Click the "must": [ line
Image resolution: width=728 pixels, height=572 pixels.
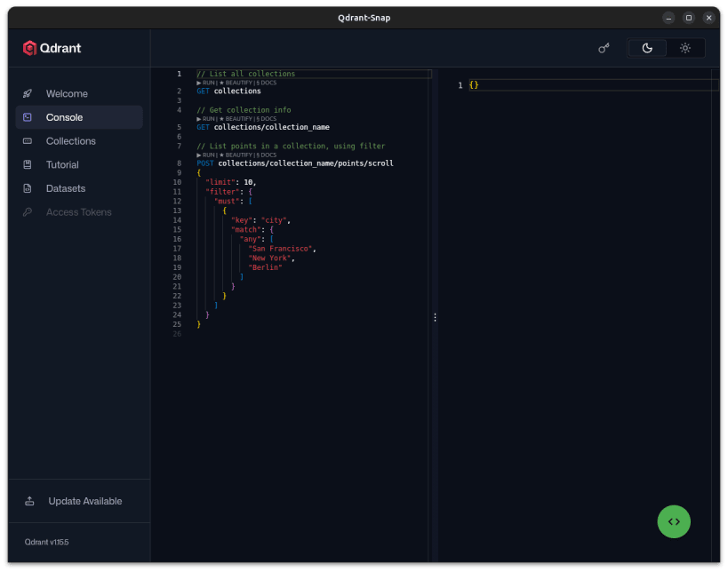click(x=233, y=202)
